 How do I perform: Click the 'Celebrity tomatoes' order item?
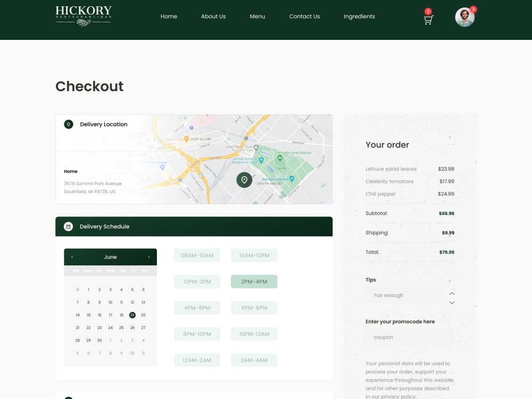(x=389, y=181)
